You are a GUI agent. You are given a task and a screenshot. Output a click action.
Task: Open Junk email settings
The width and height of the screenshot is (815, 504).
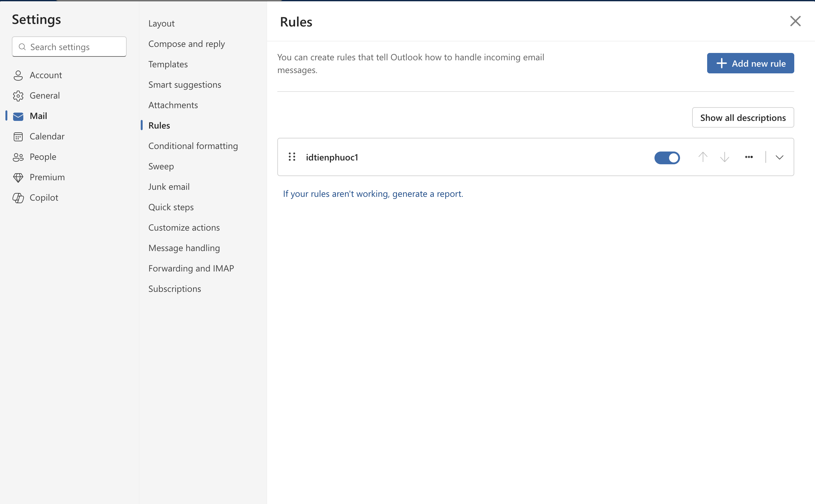tap(169, 187)
